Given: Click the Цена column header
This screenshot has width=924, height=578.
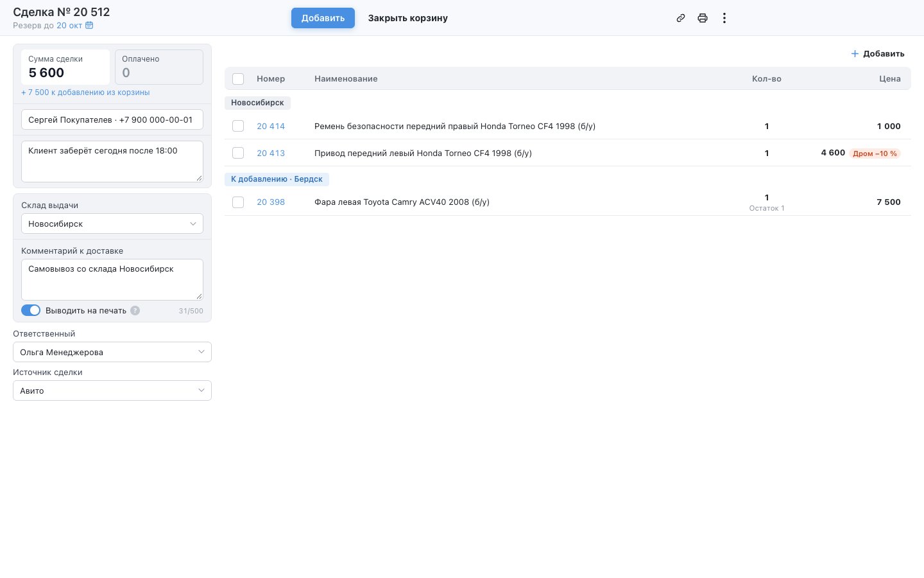Looking at the screenshot, I should pyautogui.click(x=890, y=79).
